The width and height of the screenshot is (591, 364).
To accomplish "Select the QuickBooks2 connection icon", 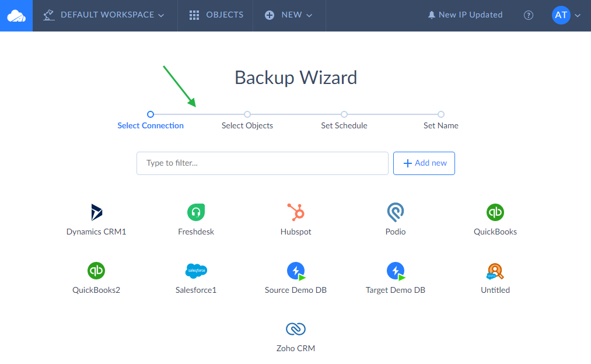I will coord(96,271).
